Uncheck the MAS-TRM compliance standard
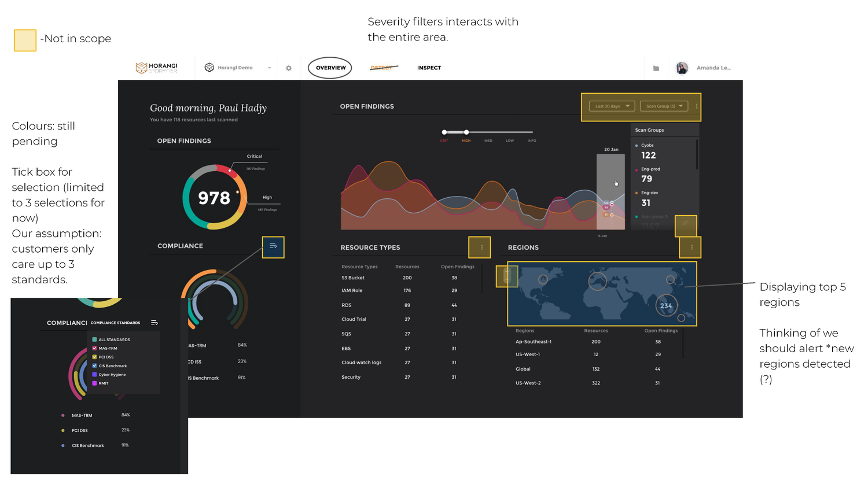This screenshot has width=868, height=488. click(x=95, y=348)
